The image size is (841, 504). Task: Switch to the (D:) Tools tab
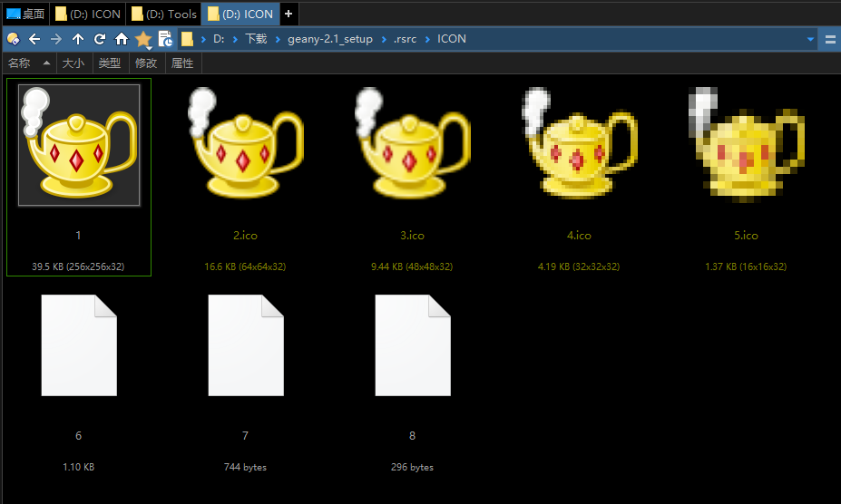[163, 14]
